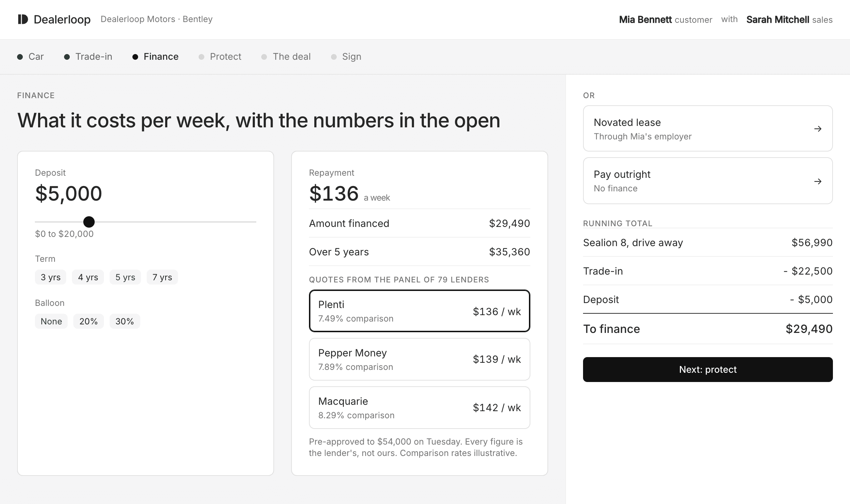Set balloon to None
Viewport: 850px width, 504px height.
[51, 321]
